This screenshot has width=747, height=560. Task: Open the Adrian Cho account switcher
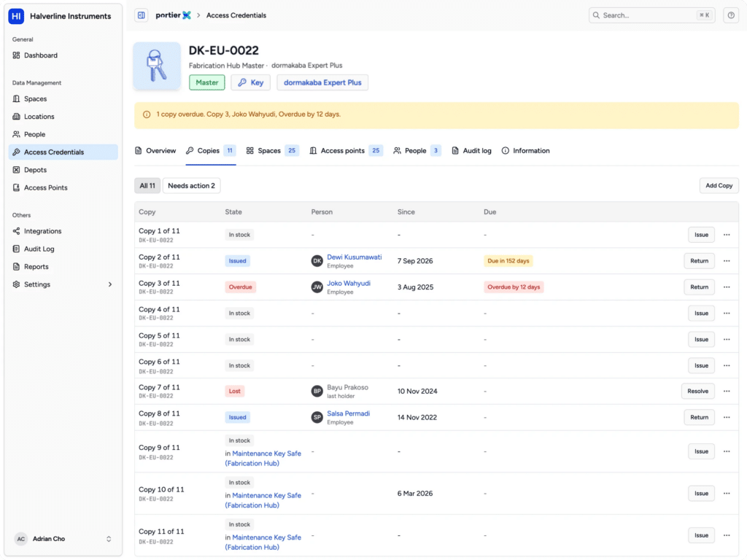tap(63, 539)
